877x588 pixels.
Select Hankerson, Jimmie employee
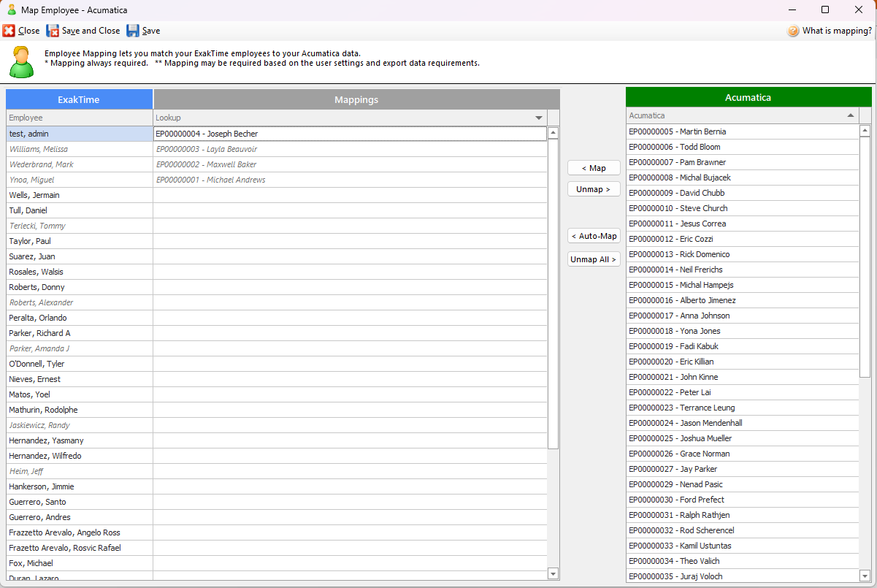80,486
